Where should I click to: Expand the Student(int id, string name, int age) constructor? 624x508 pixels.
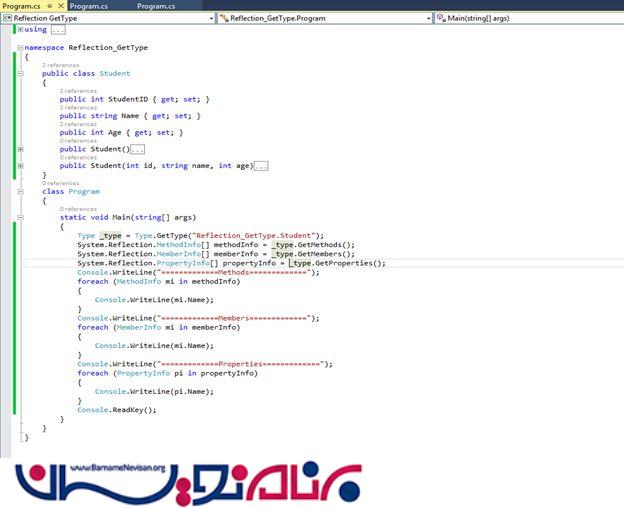[x=21, y=166]
